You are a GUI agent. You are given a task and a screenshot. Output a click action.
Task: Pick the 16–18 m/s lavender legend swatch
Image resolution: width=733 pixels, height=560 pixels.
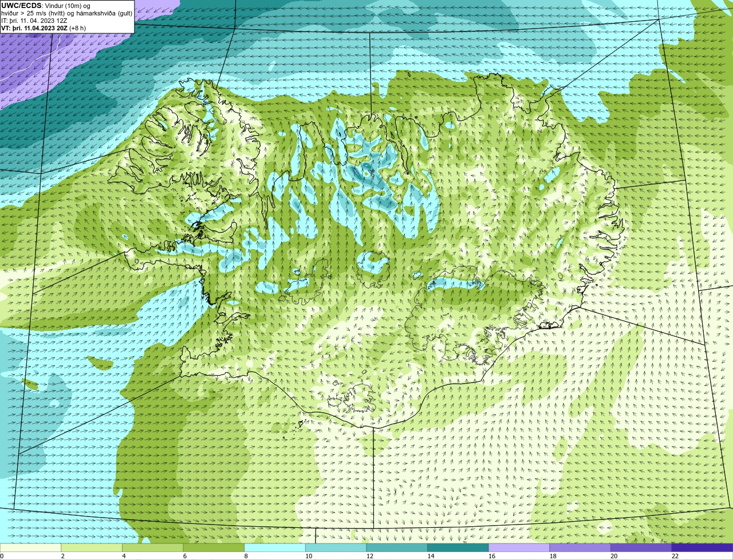point(519,547)
